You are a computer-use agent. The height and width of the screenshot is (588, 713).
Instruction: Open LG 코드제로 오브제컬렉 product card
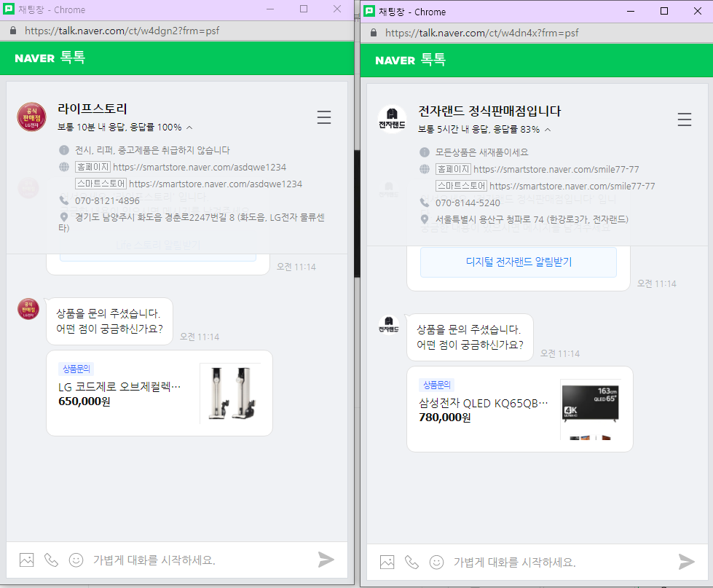159,393
